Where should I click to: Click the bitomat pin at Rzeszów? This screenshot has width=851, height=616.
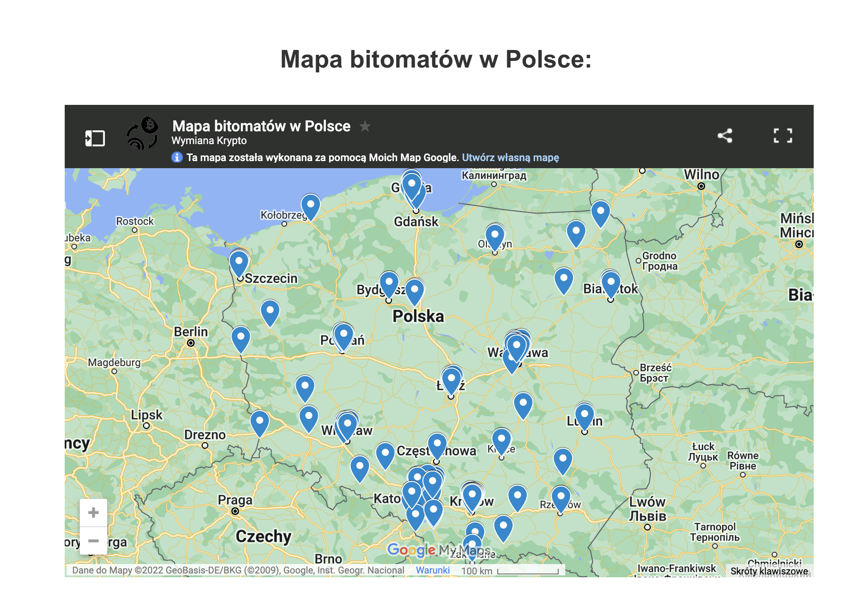(561, 497)
